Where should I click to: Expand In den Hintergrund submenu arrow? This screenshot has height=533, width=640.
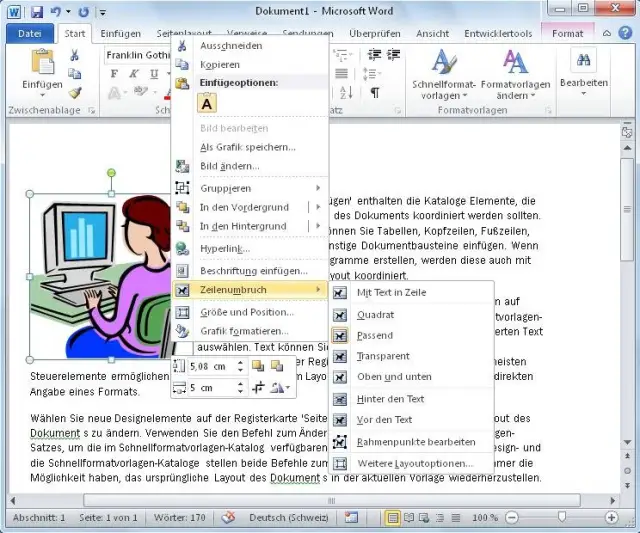(318, 226)
